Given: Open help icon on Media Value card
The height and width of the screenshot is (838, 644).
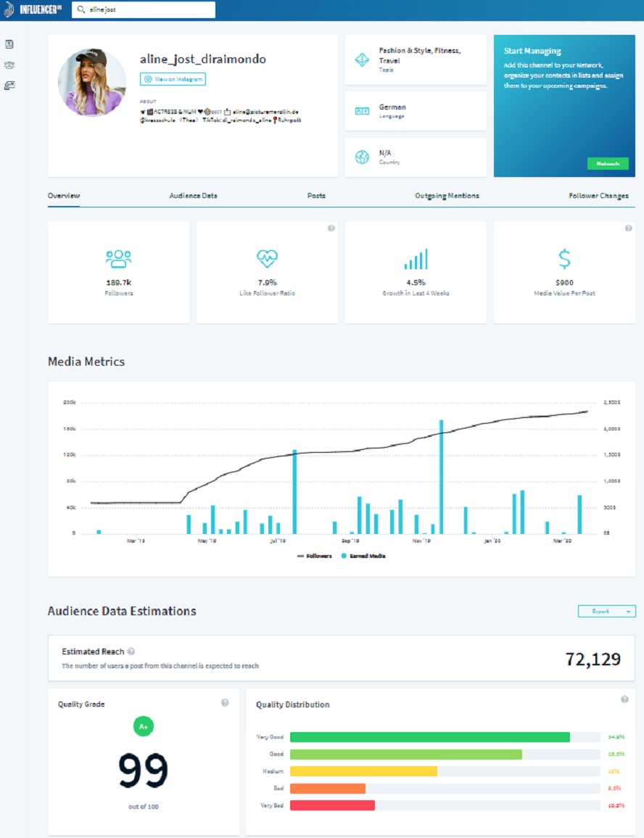Looking at the screenshot, I should point(629,229).
